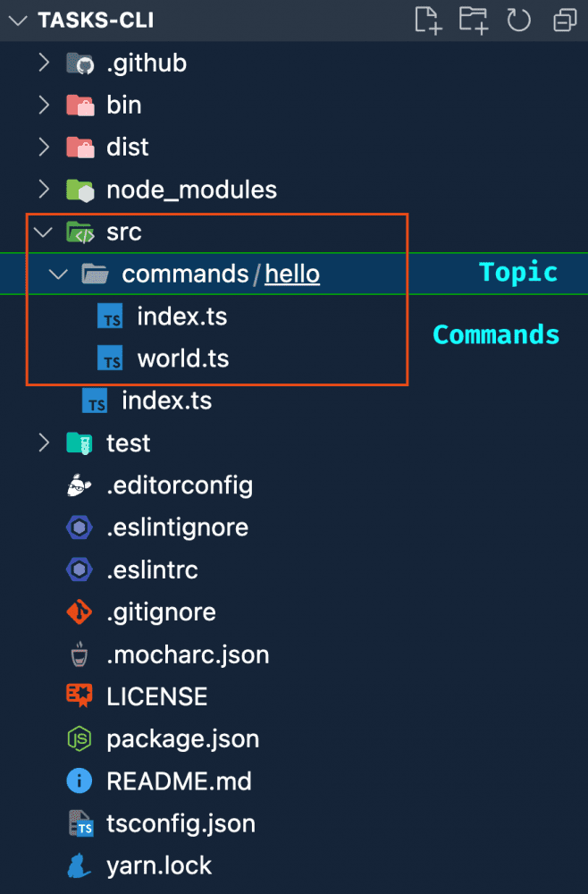Refresh the file explorer

tap(519, 20)
